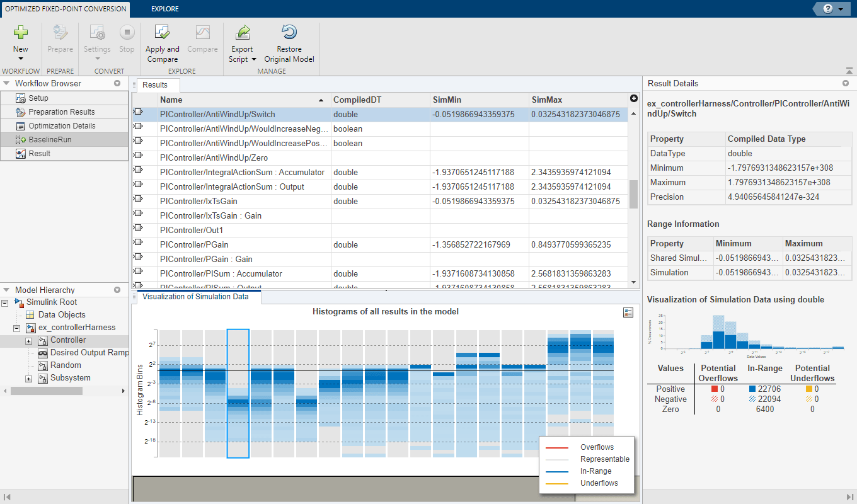The image size is (857, 504).
Task: Open the Export Script button
Action: (x=243, y=43)
